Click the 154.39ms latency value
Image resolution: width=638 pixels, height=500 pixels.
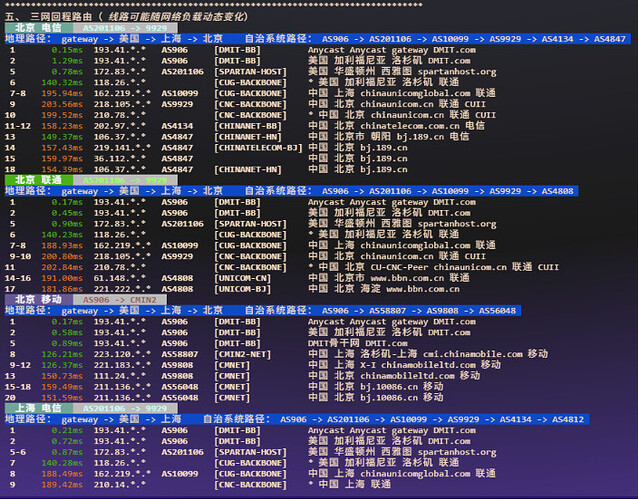pos(62,170)
